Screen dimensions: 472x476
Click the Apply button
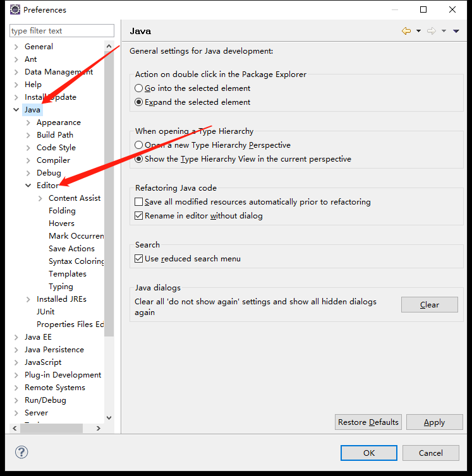click(434, 422)
